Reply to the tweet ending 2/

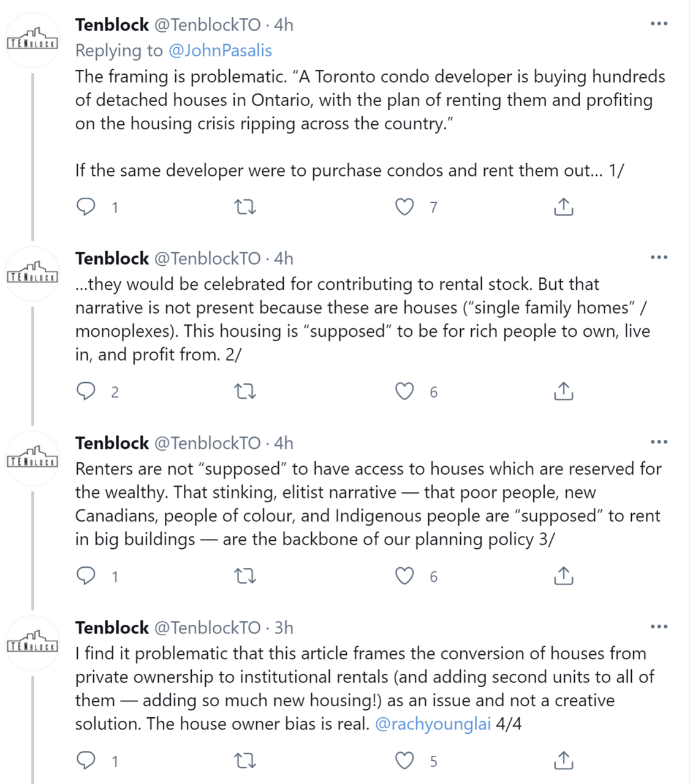(x=86, y=391)
